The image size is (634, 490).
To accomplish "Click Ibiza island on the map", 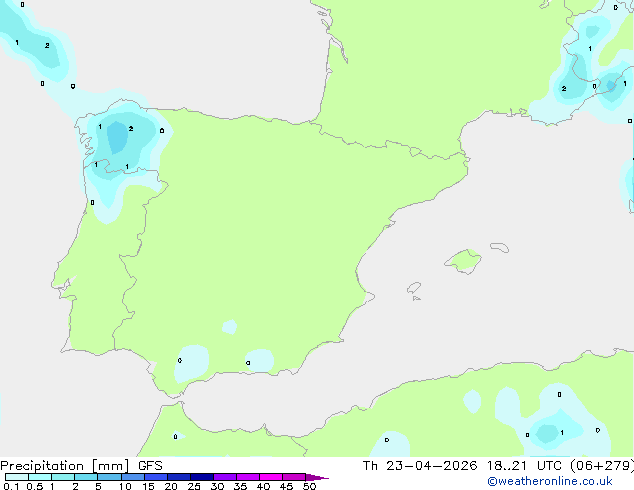I will pyautogui.click(x=414, y=288).
